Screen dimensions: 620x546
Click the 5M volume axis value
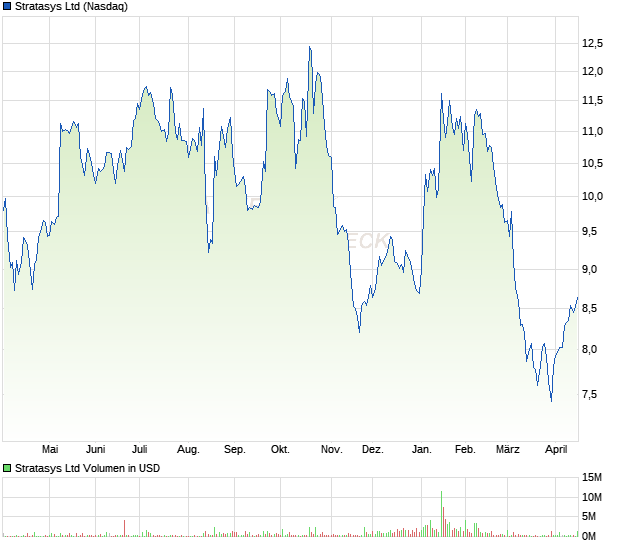click(x=589, y=516)
